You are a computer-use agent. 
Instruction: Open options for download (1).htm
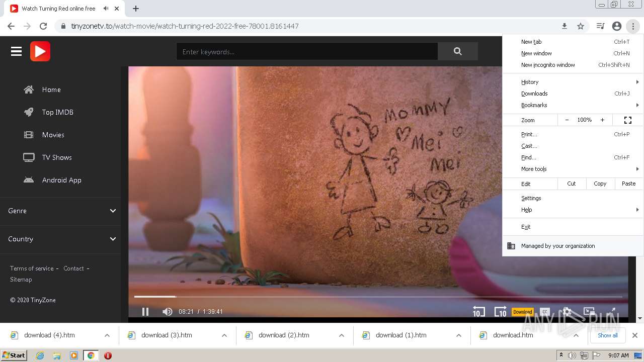(459, 335)
